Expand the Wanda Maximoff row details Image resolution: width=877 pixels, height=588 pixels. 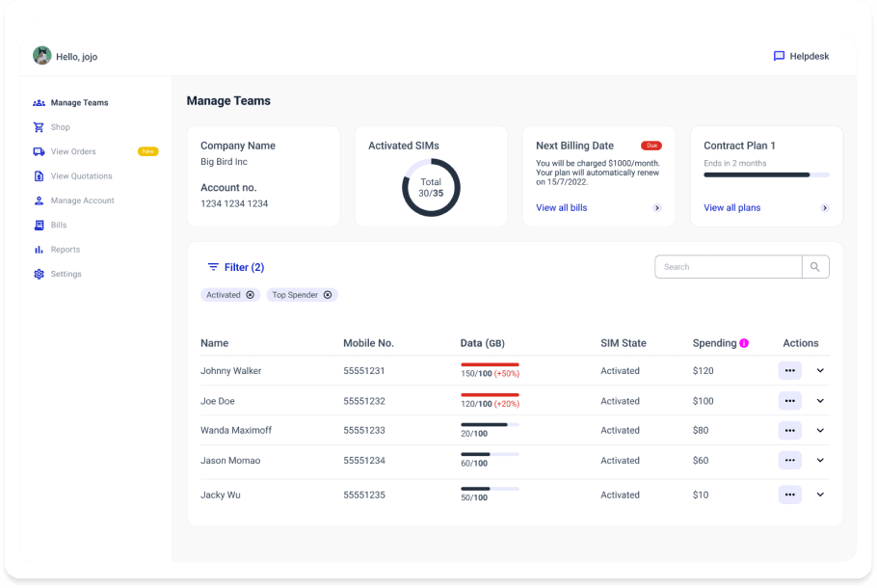coord(820,431)
